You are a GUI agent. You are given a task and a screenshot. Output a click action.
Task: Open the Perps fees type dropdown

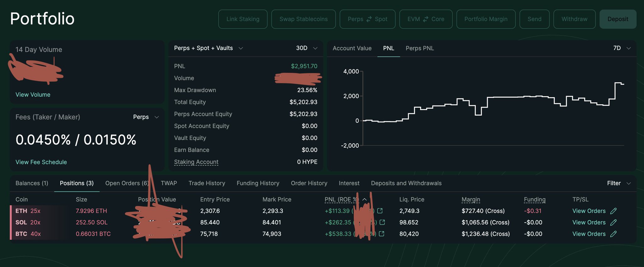[x=146, y=117]
